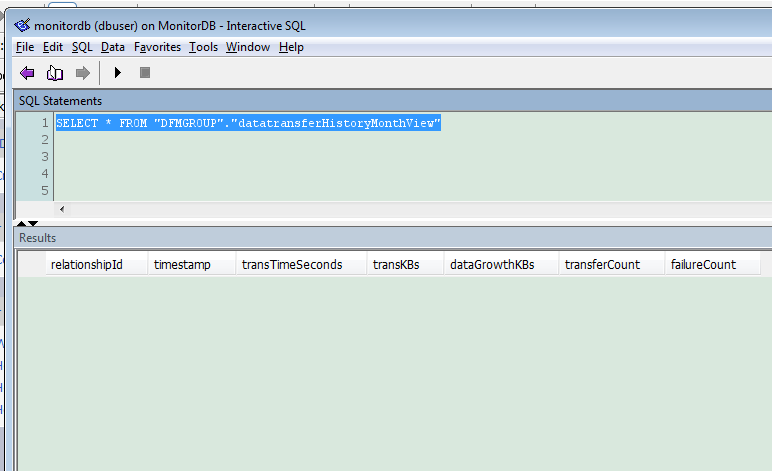Click the Interactive SQL title bar icon
Screen dimensions: 772x471
coord(22,25)
